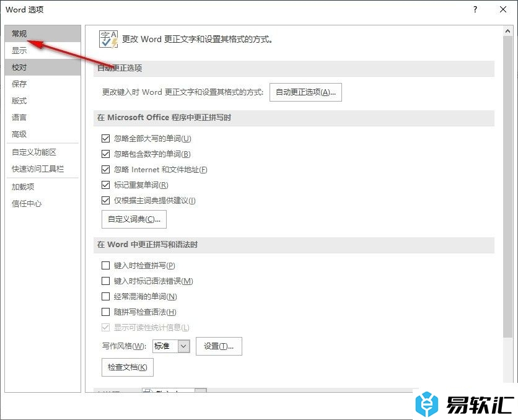The height and width of the screenshot is (420, 518).
Task: Select 快速访问工具栏 category
Action: (43, 169)
